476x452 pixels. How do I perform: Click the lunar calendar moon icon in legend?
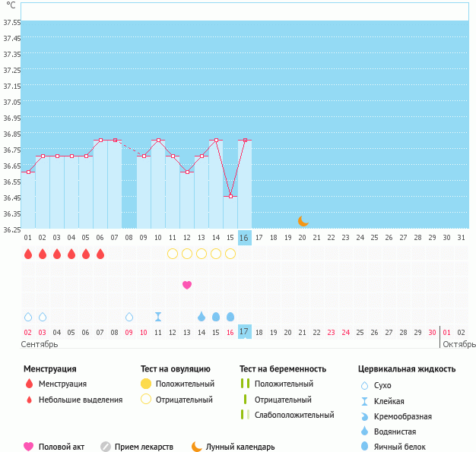(x=197, y=447)
